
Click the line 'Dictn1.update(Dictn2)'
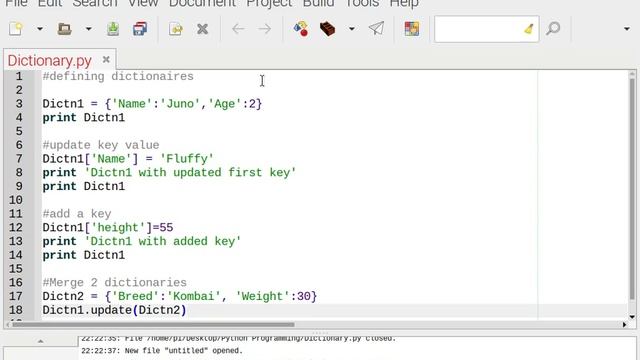[114, 310]
